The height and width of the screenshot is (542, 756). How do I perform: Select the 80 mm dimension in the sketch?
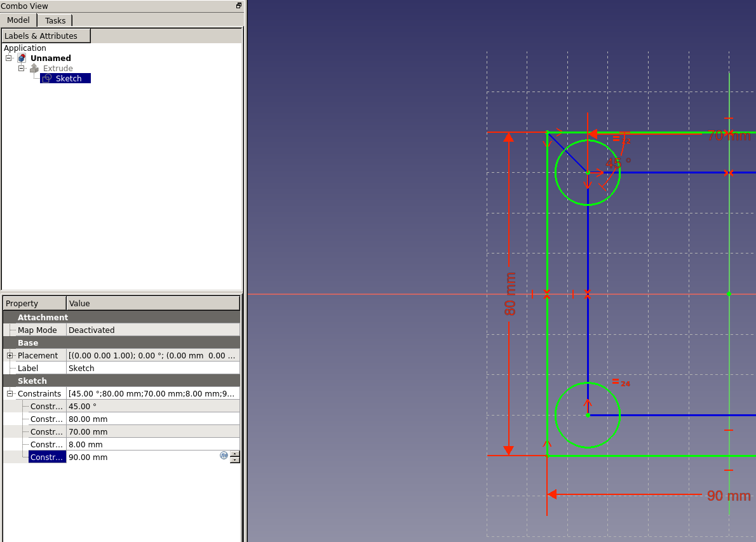(510, 294)
